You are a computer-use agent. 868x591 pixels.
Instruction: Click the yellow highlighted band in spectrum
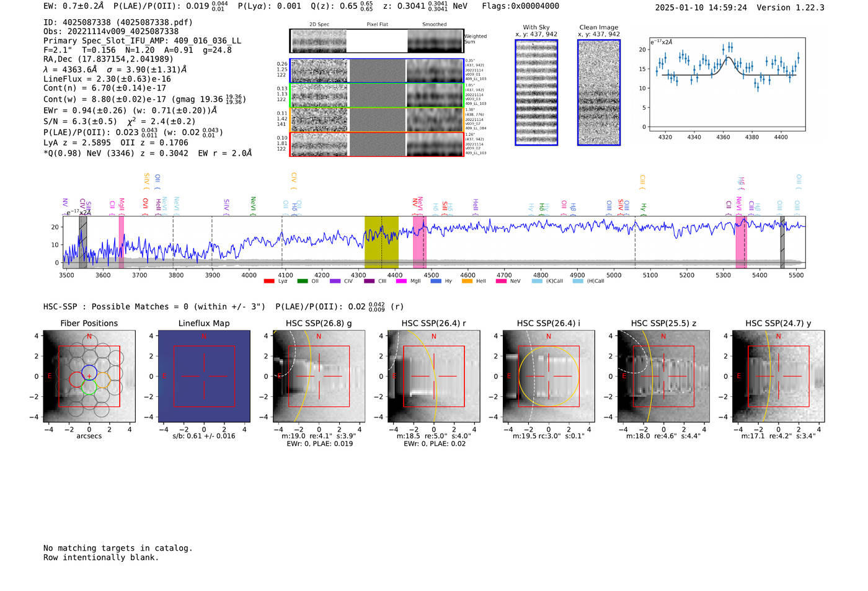click(381, 242)
